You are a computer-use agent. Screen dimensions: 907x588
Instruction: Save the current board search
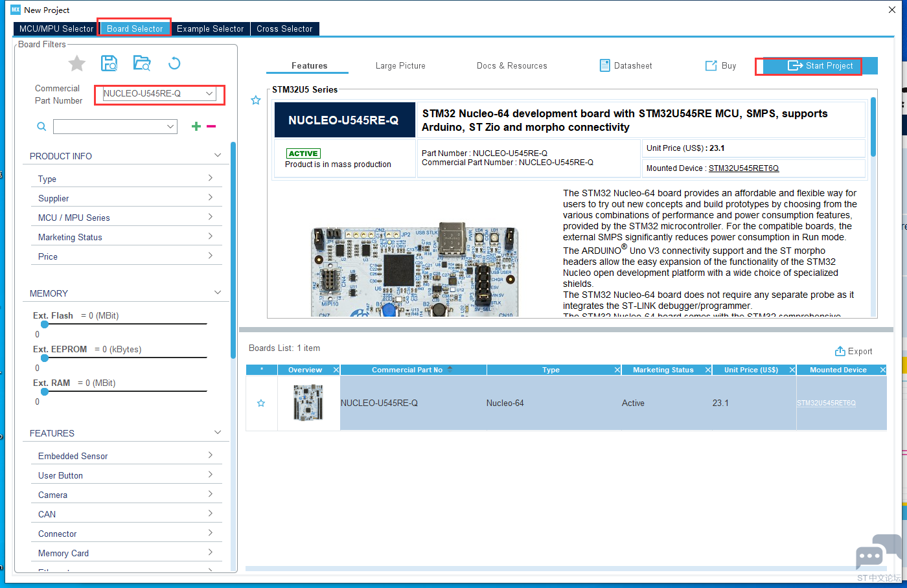point(109,63)
